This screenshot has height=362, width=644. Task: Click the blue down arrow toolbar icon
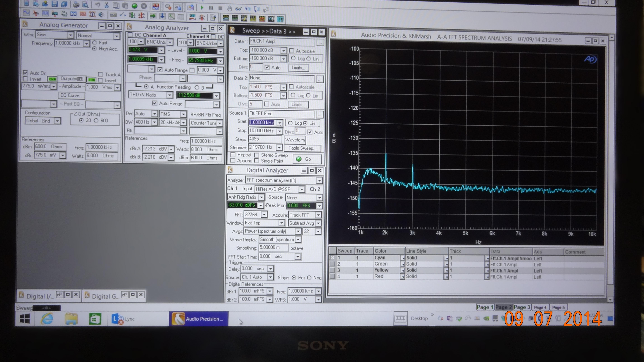(162, 16)
